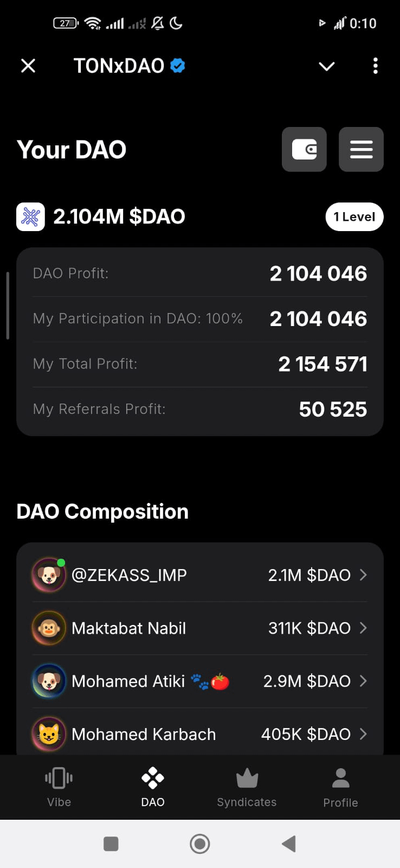Collapse the app using header chevron
This screenshot has height=868, width=400.
pyautogui.click(x=327, y=66)
